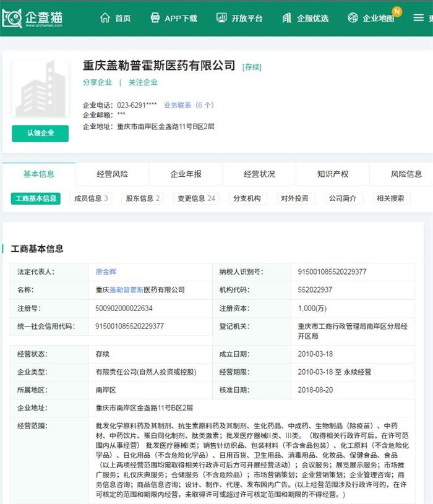The height and width of the screenshot is (504, 433).
Task: Click the globe icon beside 企业地图
Action: tap(353, 18)
